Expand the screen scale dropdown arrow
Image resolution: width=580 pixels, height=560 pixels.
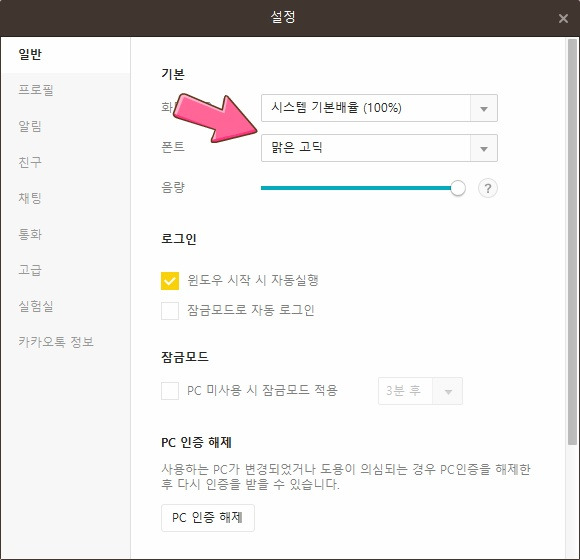(x=483, y=109)
